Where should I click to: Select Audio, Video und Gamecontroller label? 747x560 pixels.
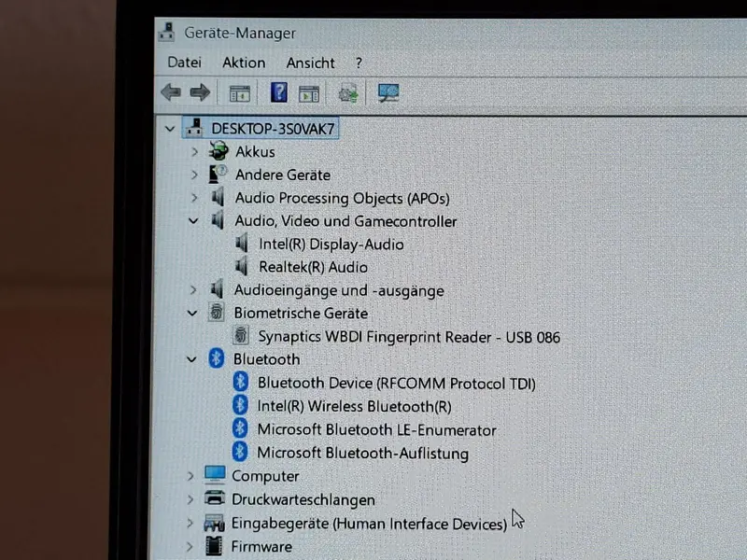click(x=345, y=221)
